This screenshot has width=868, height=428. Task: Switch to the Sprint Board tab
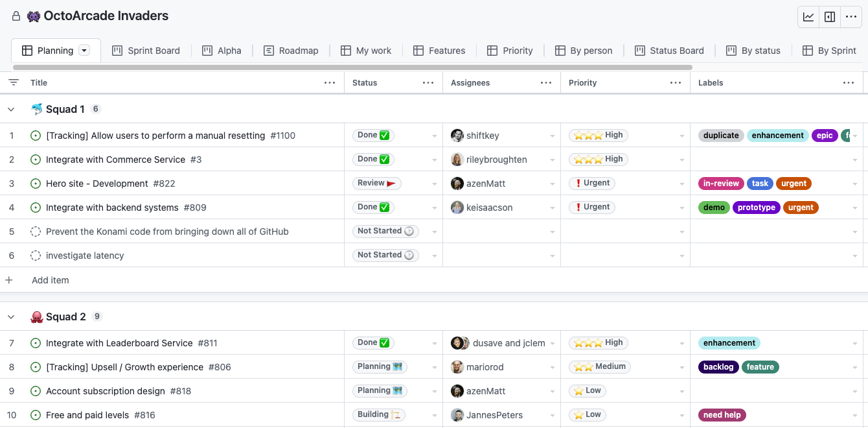[x=146, y=51]
